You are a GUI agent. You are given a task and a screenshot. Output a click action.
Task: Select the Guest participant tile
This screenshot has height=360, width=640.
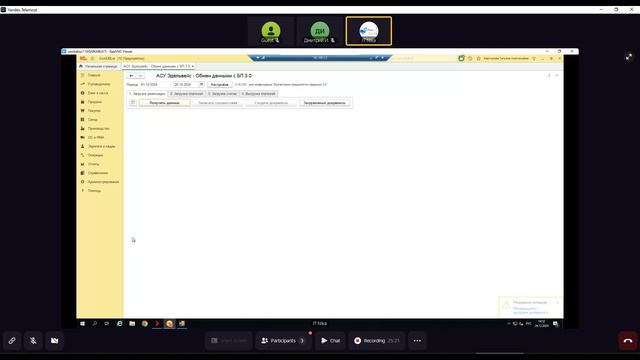271,31
